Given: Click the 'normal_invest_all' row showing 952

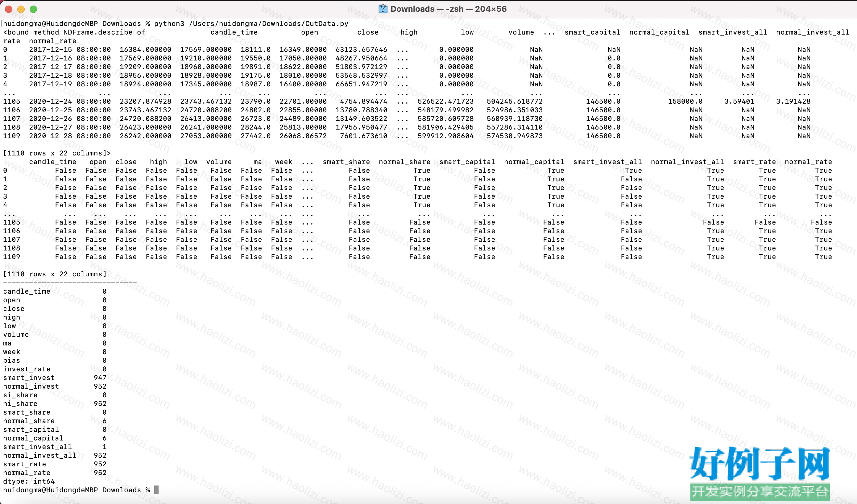Looking at the screenshot, I should point(55,456).
